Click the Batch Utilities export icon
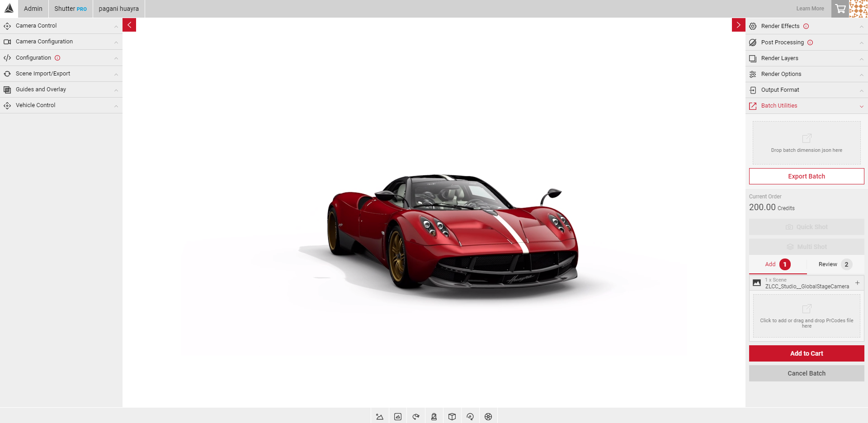868x423 pixels. click(x=753, y=106)
